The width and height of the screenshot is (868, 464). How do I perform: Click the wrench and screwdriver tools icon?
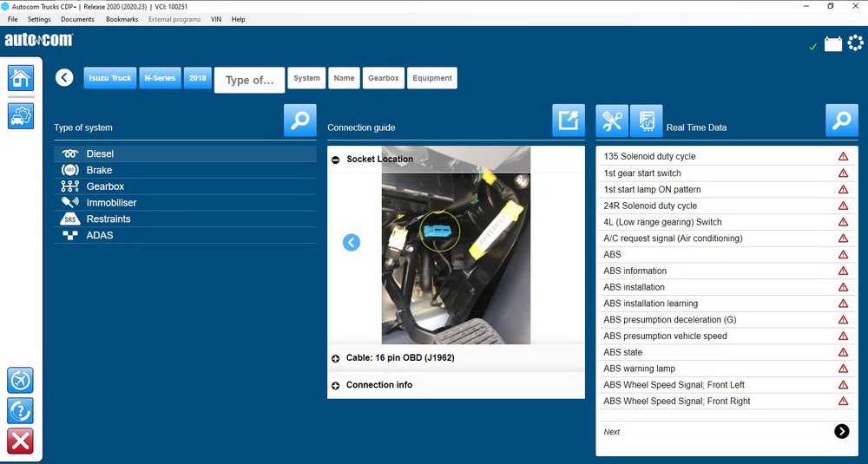pyautogui.click(x=612, y=121)
